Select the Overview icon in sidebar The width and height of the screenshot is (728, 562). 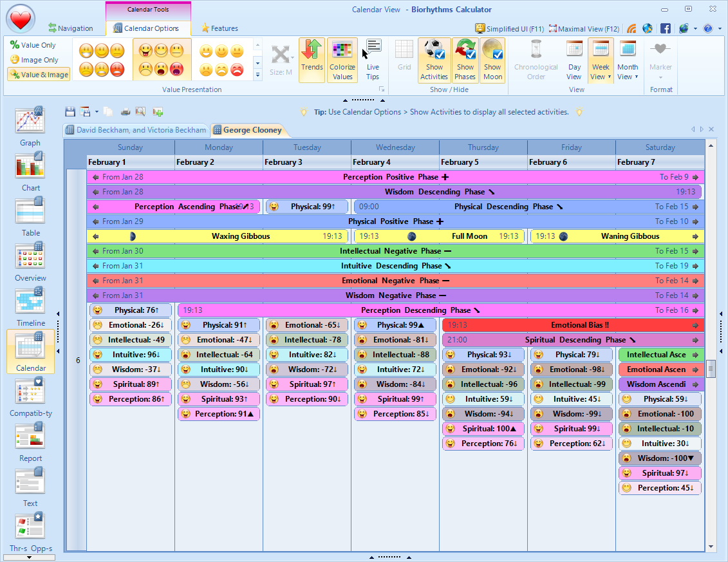pos(30,261)
